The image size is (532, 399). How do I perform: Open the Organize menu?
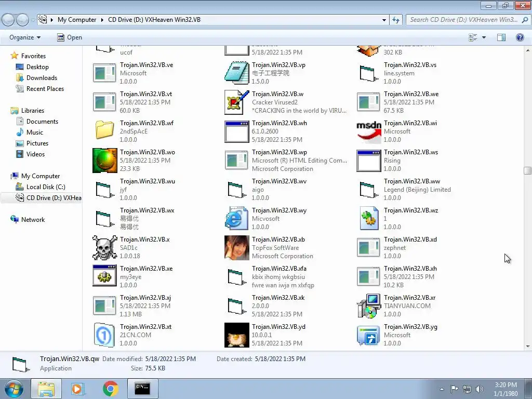(x=25, y=37)
